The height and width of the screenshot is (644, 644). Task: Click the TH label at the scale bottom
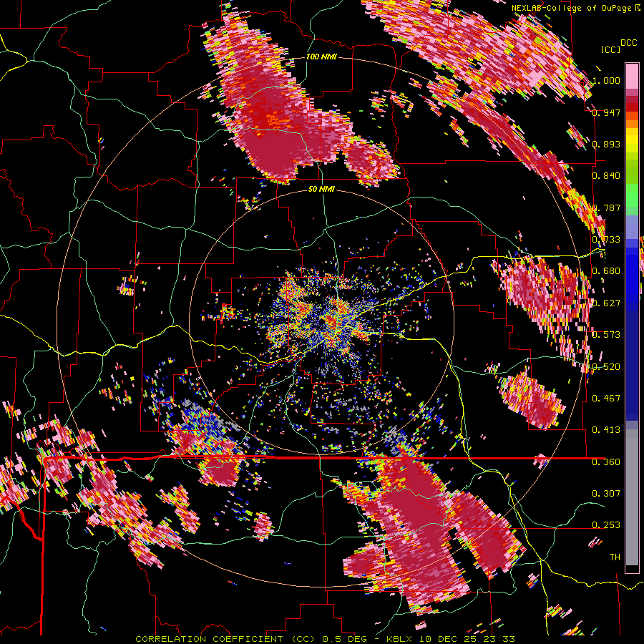click(615, 557)
